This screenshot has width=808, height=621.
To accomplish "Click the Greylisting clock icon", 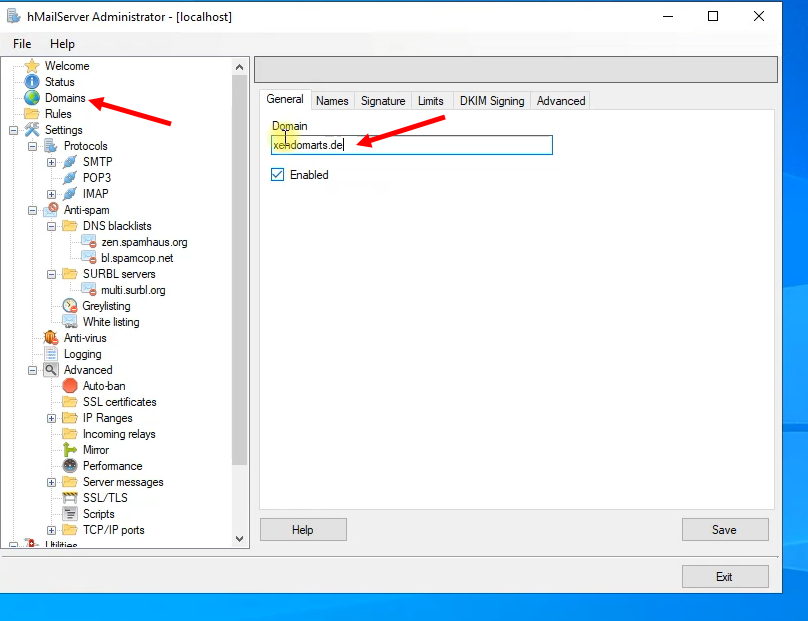I will 70,306.
